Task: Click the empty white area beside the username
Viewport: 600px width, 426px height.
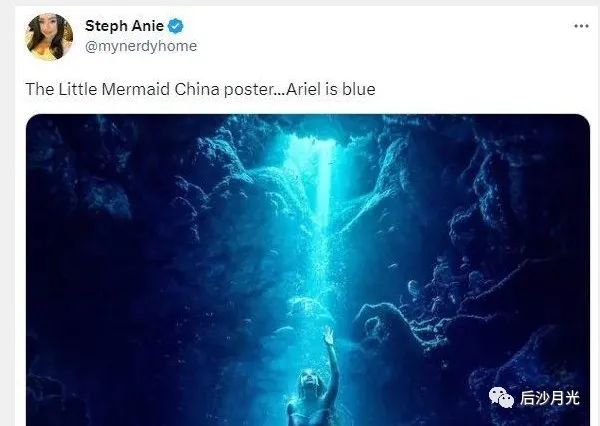Action: 383,36
